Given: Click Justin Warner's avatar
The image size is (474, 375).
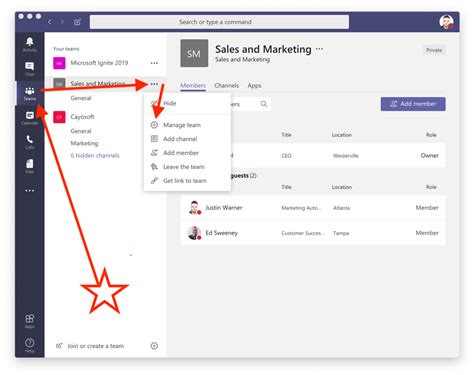Looking at the screenshot, I should 194,207.
